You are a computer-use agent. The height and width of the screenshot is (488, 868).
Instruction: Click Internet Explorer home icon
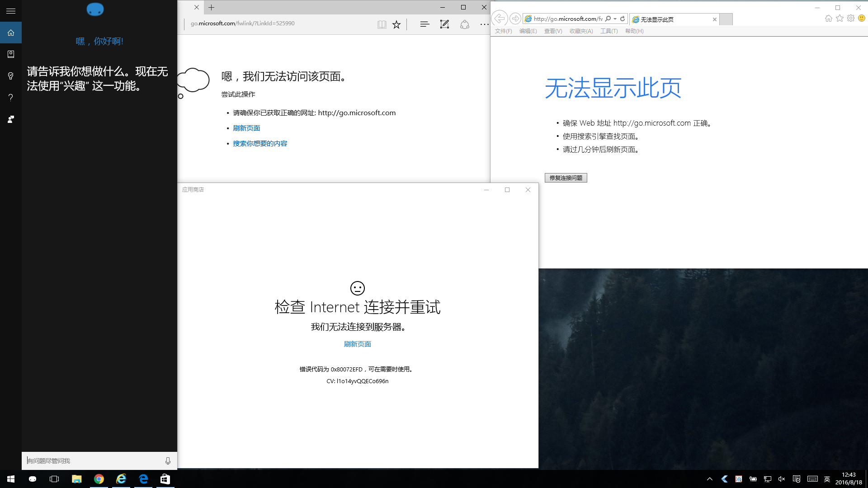click(828, 19)
